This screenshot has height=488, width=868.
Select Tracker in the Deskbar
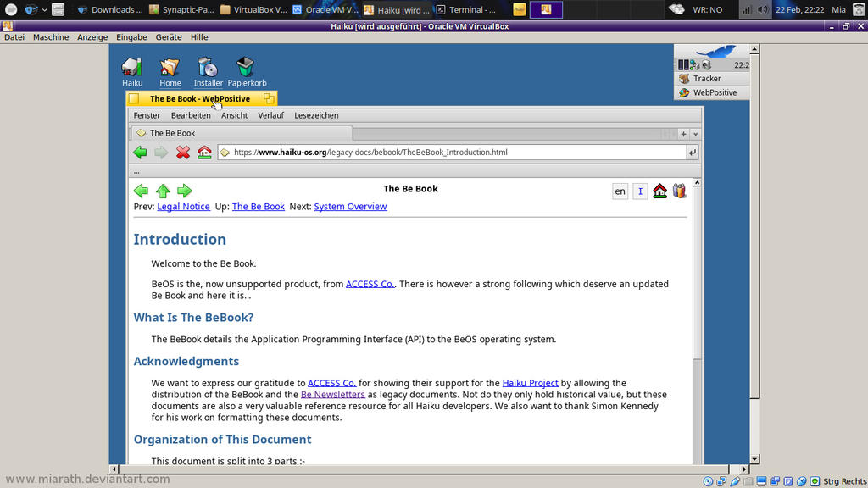(x=712, y=79)
